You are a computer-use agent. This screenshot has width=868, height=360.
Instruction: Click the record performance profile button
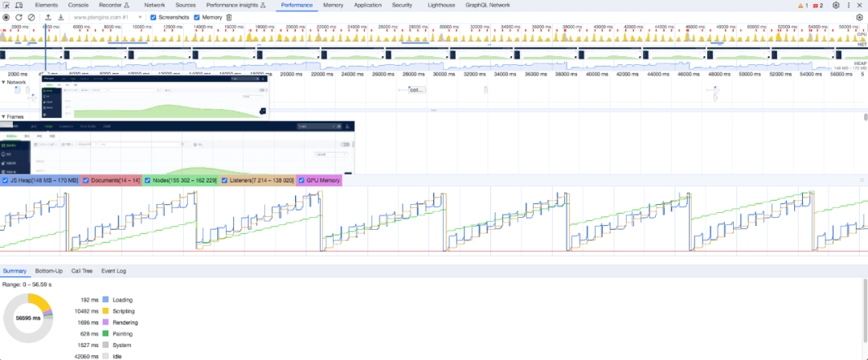click(6, 17)
